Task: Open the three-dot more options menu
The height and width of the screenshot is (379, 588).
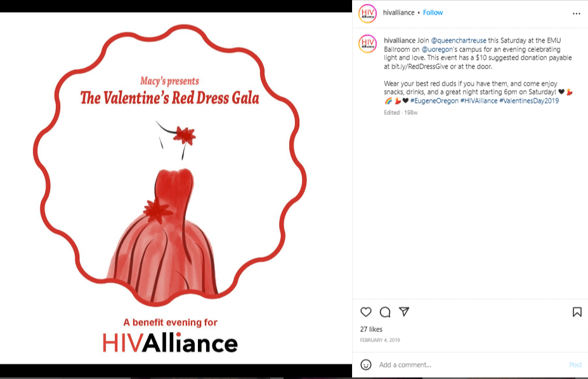Action: click(577, 14)
